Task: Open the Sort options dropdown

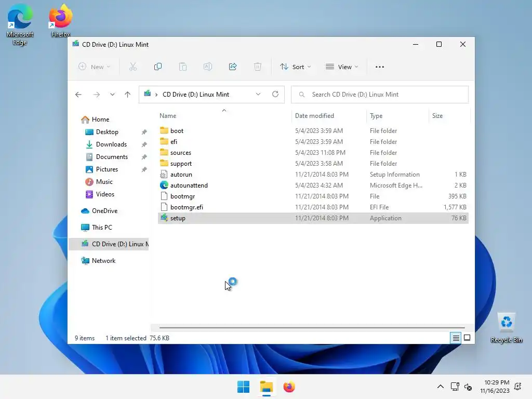Action: coord(295,67)
